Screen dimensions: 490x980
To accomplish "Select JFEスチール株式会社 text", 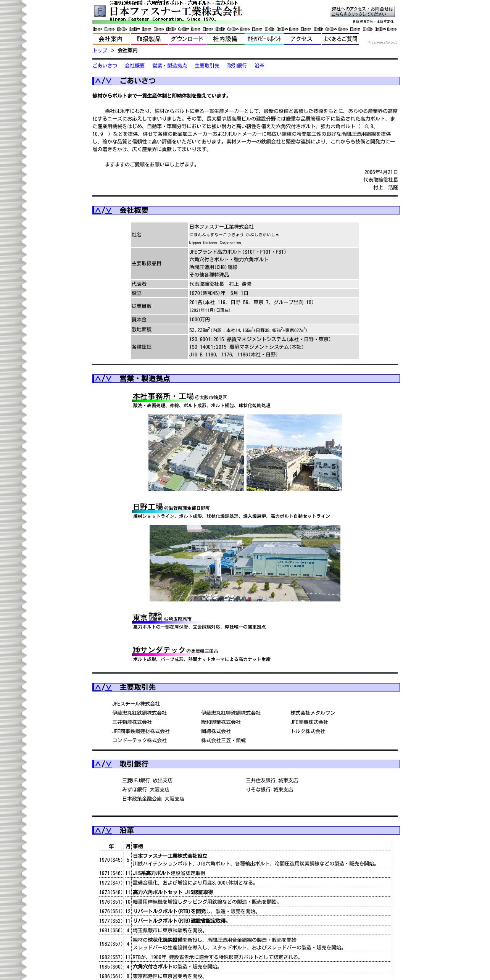I will point(136,704).
